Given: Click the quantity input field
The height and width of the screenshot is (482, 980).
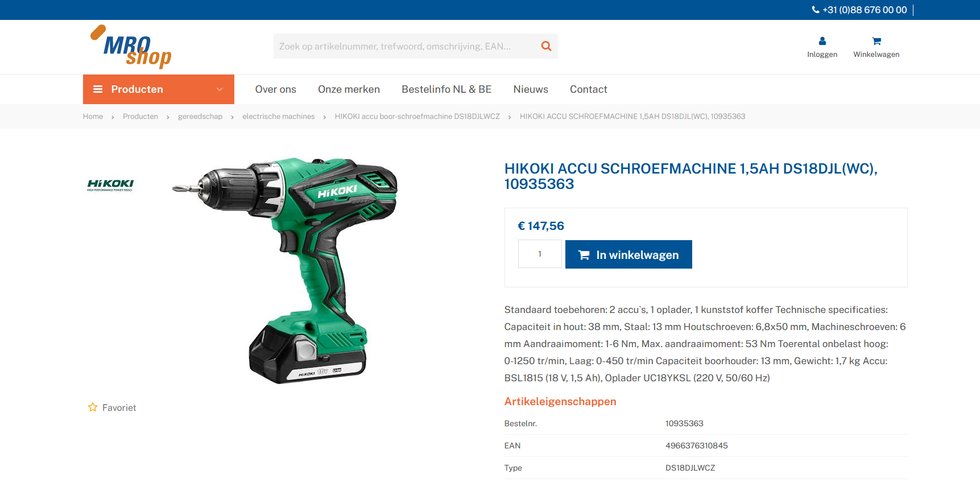Looking at the screenshot, I should (x=540, y=254).
